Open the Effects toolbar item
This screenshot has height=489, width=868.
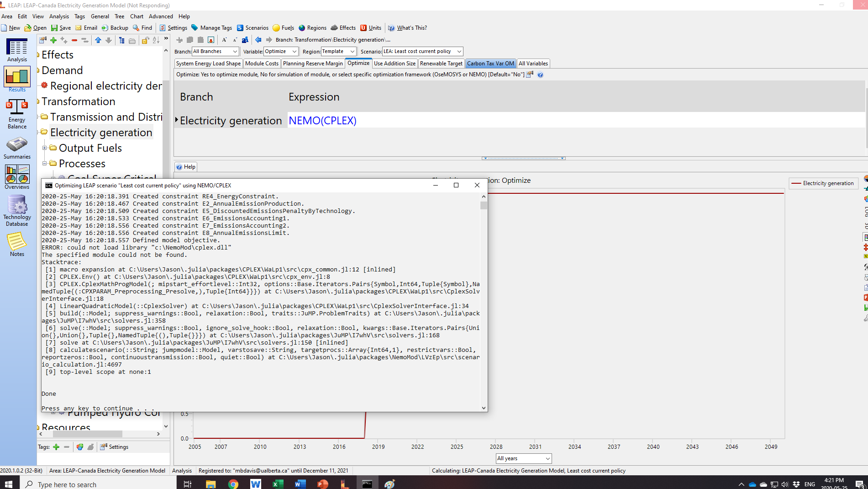pos(343,28)
